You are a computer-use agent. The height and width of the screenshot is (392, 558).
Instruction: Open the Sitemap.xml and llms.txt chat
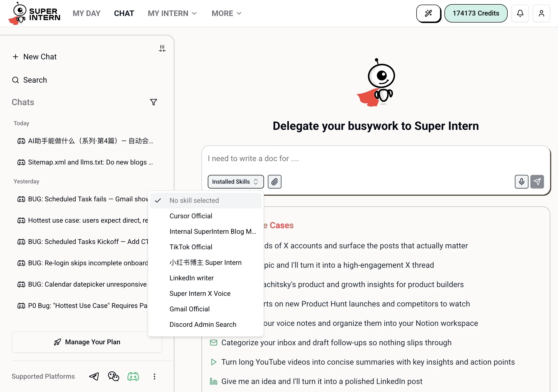(x=85, y=162)
